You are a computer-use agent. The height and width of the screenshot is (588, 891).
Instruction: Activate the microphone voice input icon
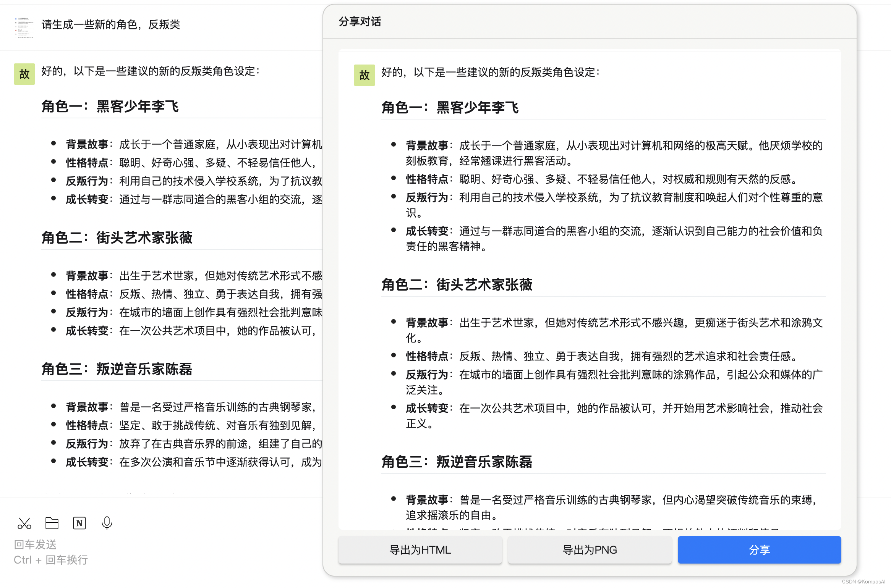pyautogui.click(x=107, y=523)
